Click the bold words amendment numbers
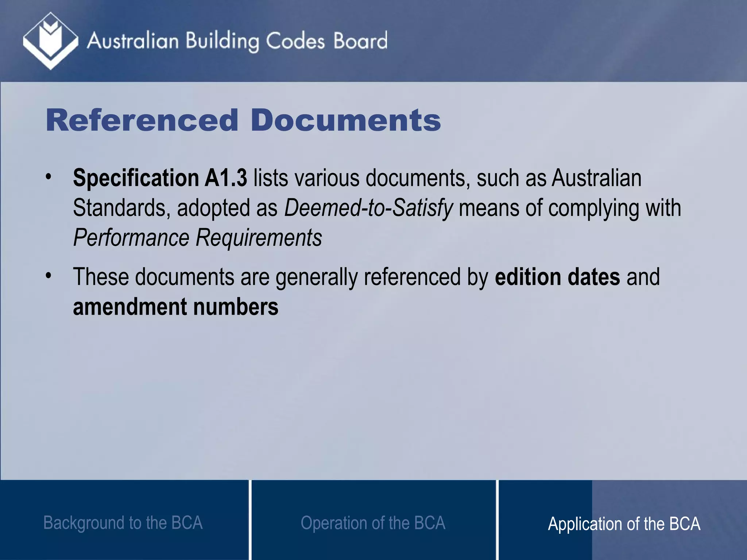Screen dimensions: 747x560 175,307
